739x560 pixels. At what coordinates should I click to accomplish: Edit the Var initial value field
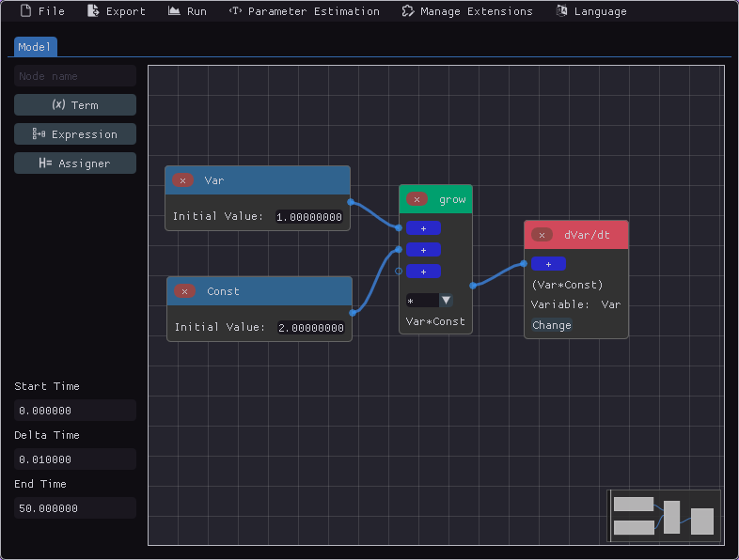[x=309, y=217]
